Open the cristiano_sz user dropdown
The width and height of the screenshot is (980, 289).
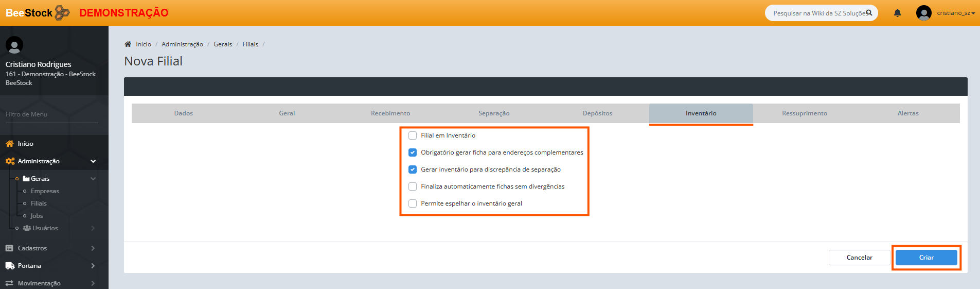click(x=956, y=13)
